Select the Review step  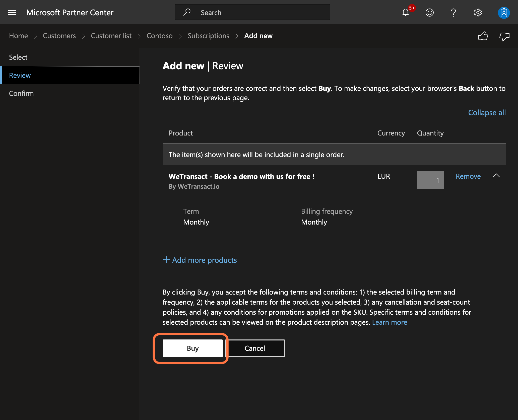70,75
